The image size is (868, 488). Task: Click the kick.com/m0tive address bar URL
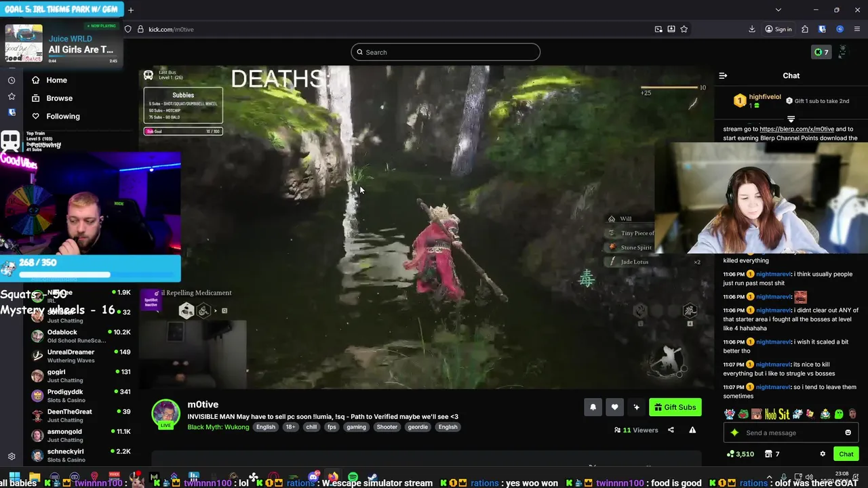[x=171, y=29]
